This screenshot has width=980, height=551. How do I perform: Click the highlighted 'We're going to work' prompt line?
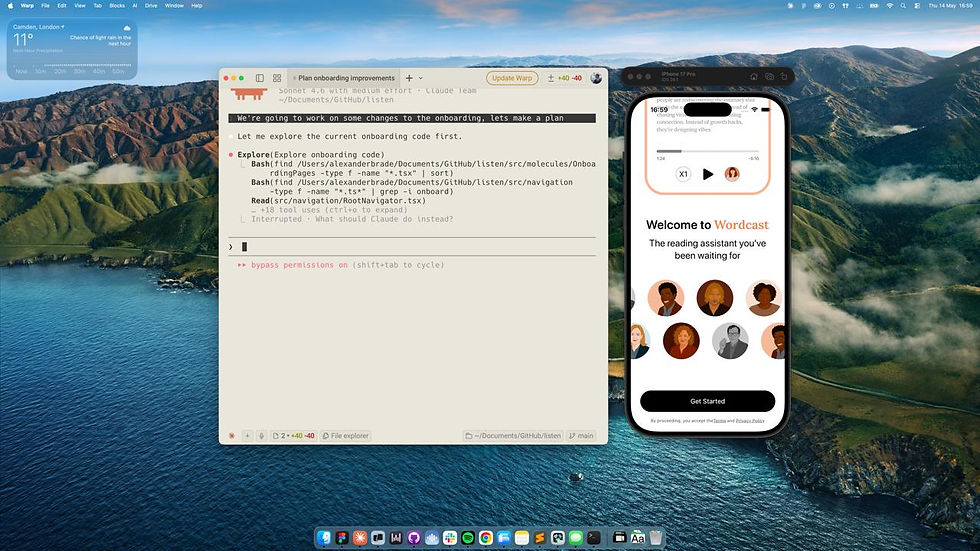pyautogui.click(x=412, y=118)
